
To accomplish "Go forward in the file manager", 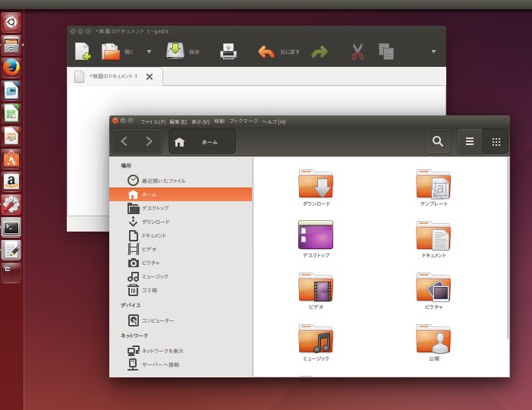I will click(149, 141).
